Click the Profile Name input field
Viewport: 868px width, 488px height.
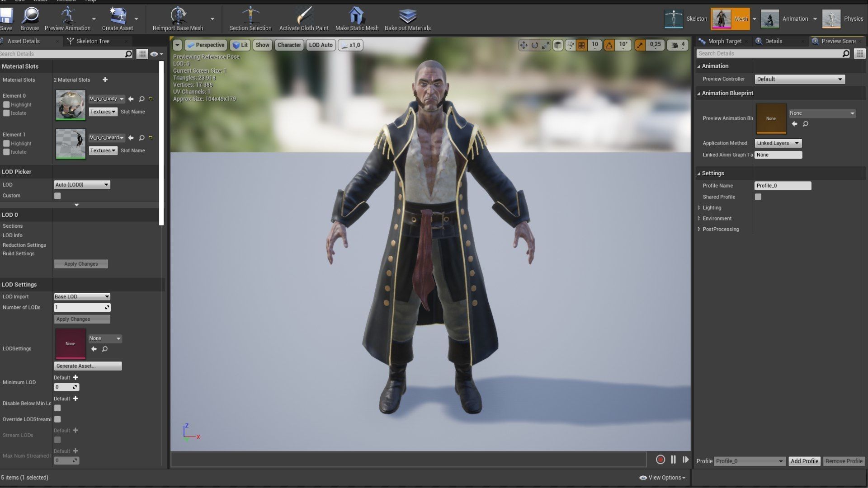tap(783, 186)
